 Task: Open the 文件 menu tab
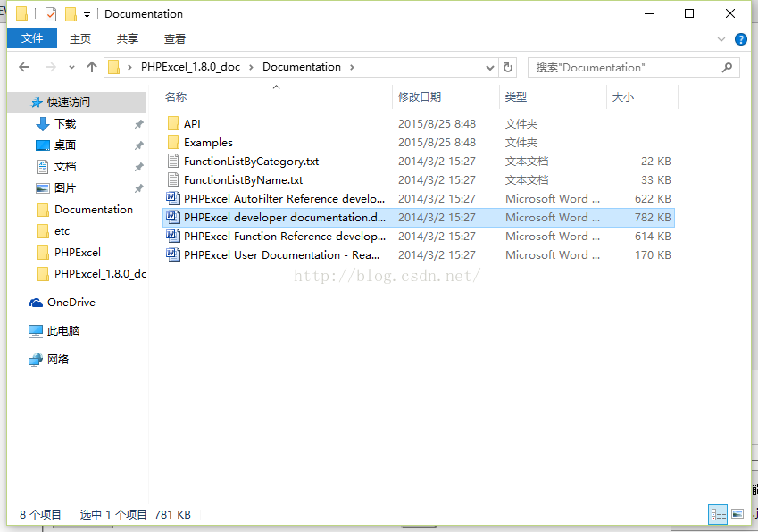32,37
